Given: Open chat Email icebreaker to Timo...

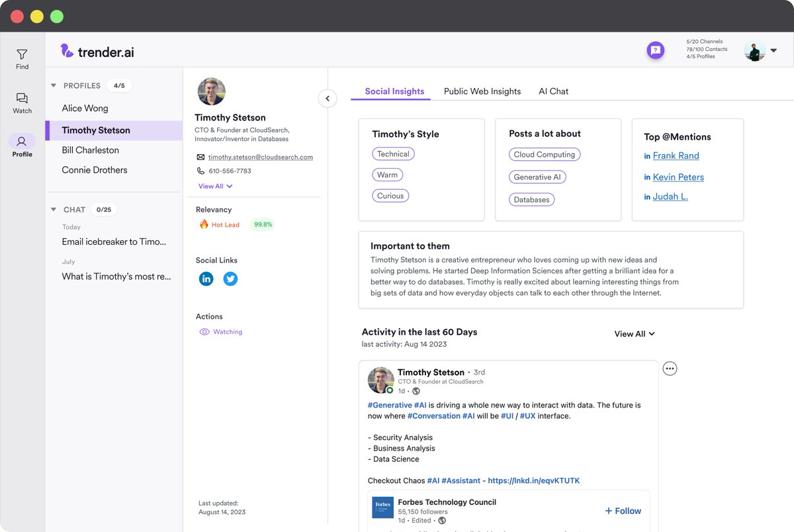Looking at the screenshot, I should point(114,242).
